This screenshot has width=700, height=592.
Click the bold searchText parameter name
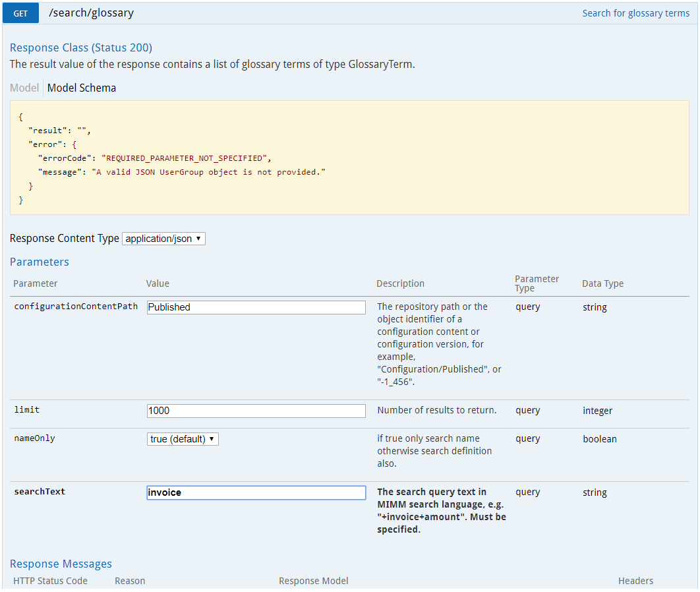pos(40,492)
